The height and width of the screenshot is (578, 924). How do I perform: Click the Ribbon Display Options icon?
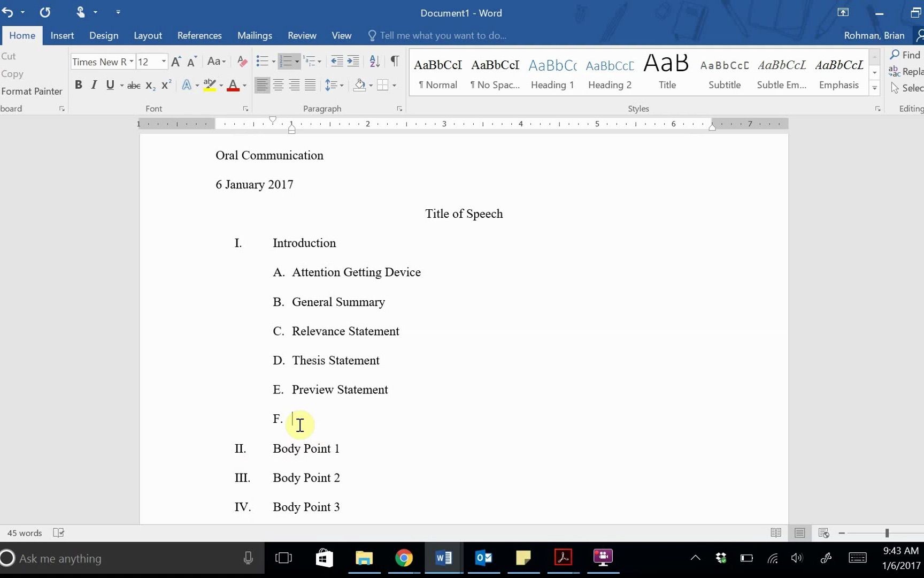click(x=843, y=12)
